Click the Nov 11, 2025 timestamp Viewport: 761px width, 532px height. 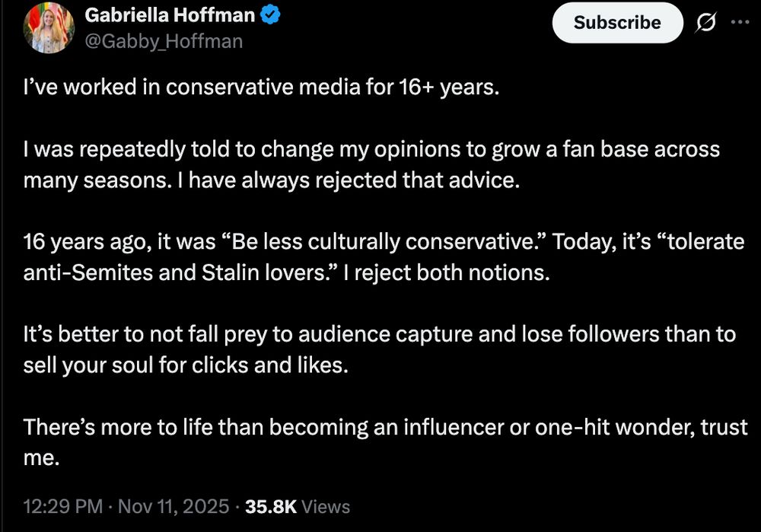[171, 505]
